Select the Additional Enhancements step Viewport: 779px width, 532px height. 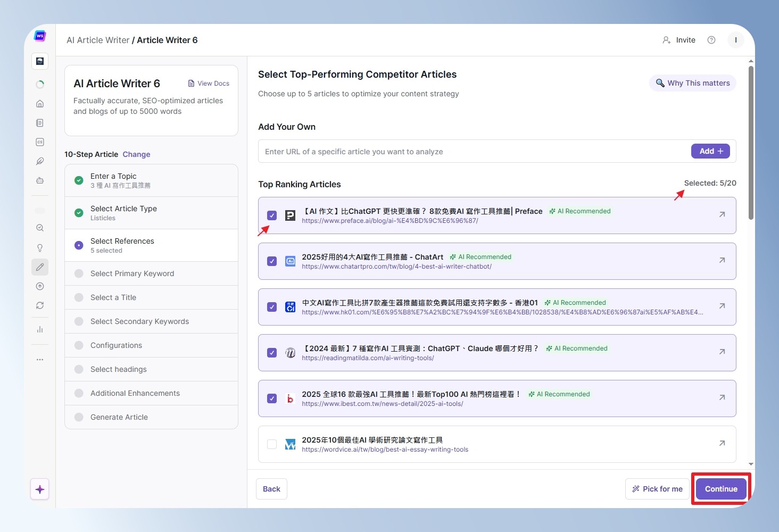pos(151,393)
